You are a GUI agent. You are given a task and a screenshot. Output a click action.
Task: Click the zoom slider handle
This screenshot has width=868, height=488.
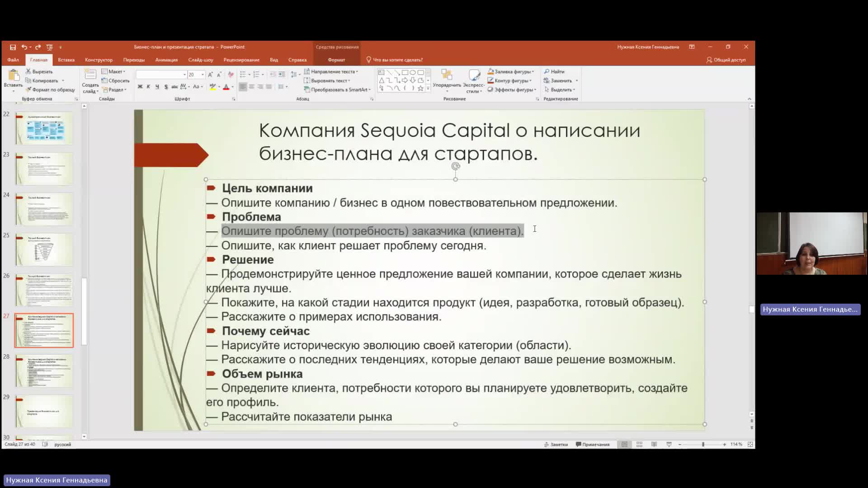tap(703, 445)
